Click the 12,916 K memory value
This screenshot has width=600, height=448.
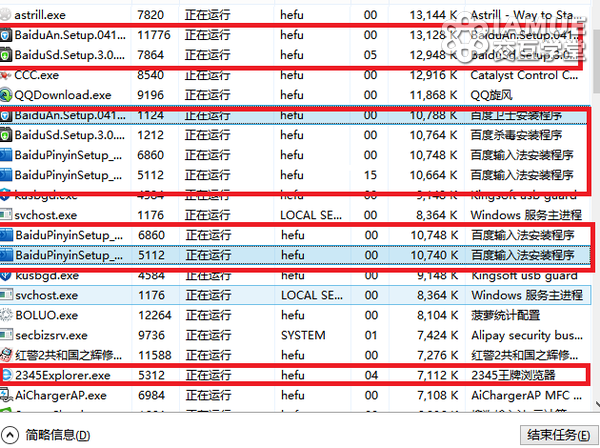[x=434, y=75]
